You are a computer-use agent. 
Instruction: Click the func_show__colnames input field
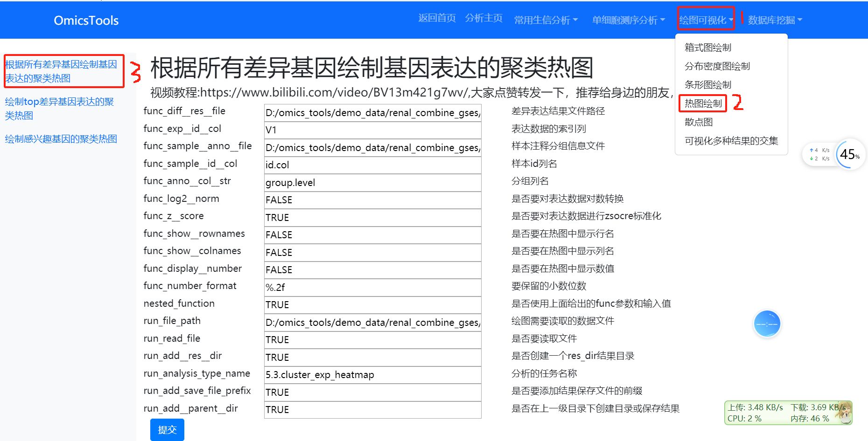click(x=372, y=253)
